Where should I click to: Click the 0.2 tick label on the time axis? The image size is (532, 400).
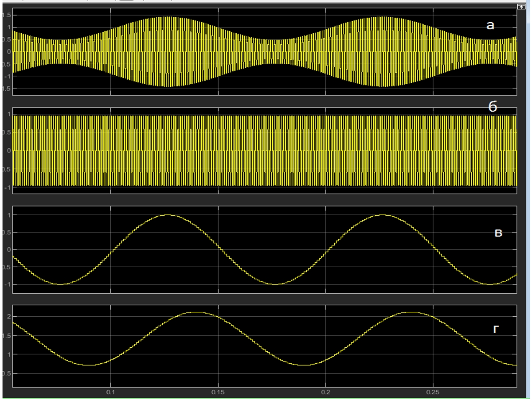[325, 392]
